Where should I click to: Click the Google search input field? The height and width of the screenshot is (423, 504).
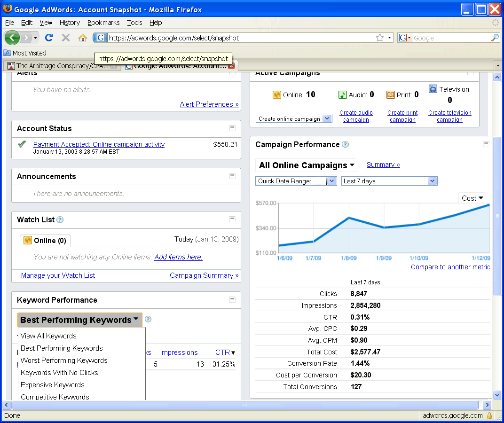click(x=451, y=38)
